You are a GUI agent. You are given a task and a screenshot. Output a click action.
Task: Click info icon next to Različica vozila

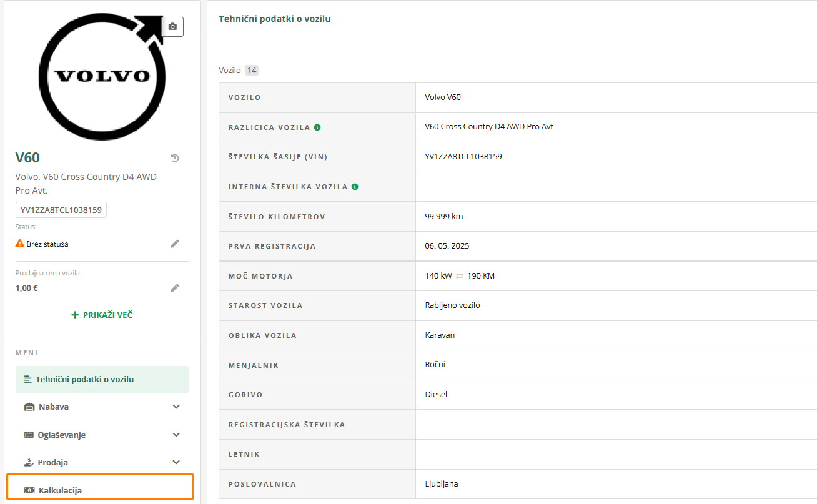click(317, 127)
